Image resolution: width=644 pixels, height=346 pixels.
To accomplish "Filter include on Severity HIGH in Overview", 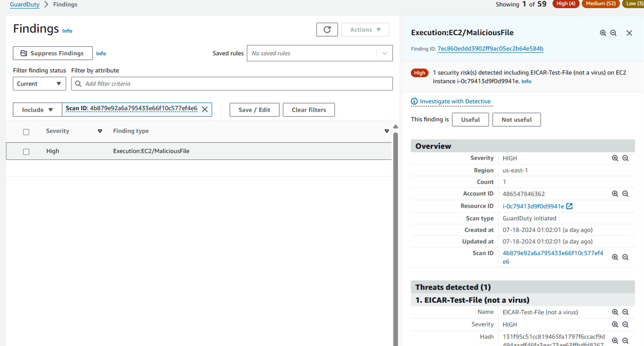I will (x=615, y=158).
